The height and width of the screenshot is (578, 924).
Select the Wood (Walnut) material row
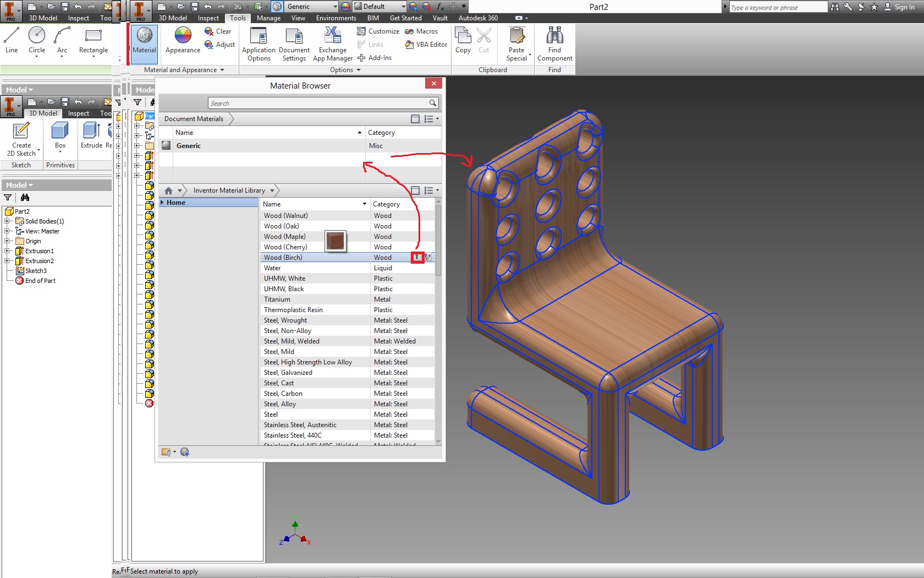click(x=348, y=216)
